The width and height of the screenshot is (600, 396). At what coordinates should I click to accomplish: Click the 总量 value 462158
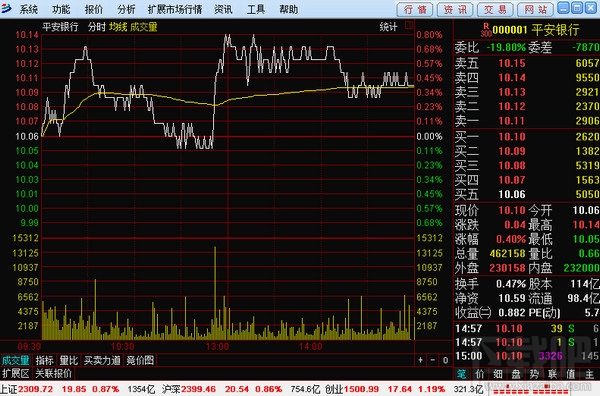[x=507, y=253]
